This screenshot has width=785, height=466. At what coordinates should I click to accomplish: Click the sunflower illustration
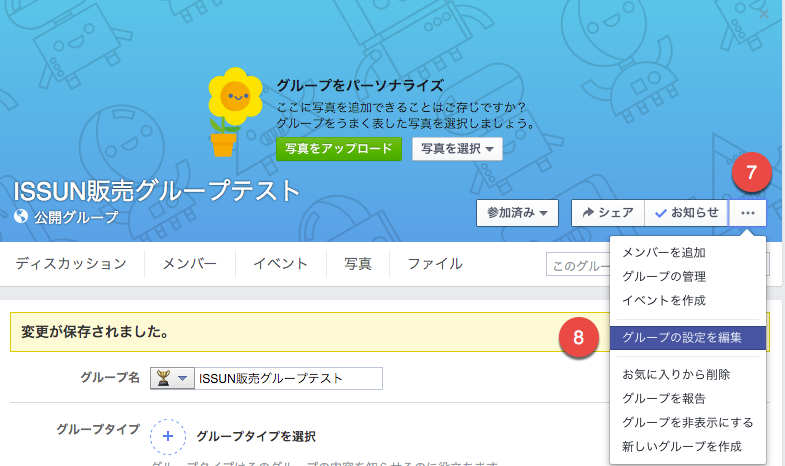pyautogui.click(x=234, y=112)
